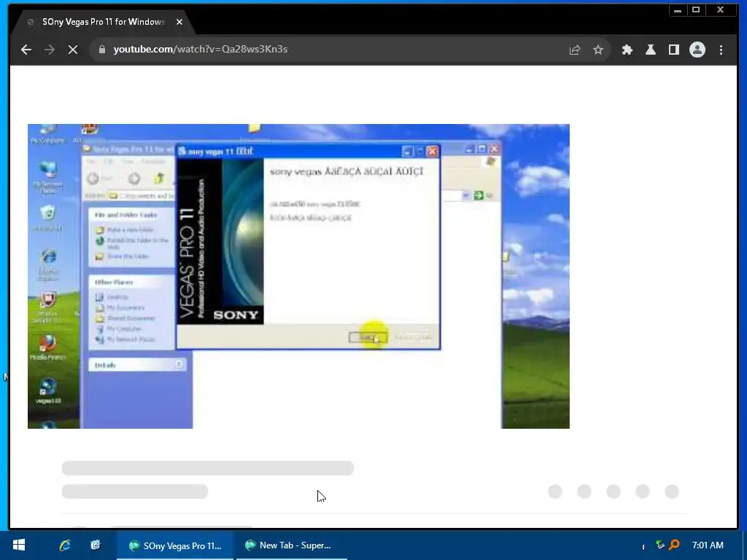Click the green system tray icon
Image resolution: width=747 pixels, height=560 pixels.
coord(659,545)
